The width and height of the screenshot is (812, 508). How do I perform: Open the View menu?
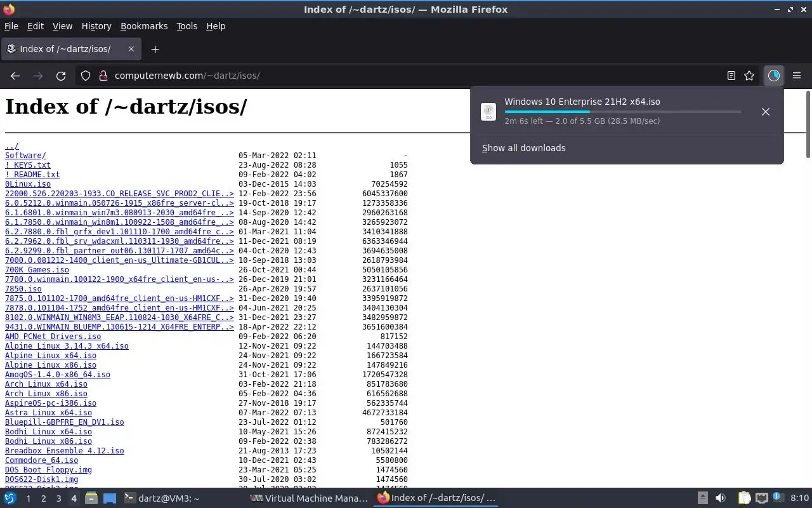[x=62, y=26]
